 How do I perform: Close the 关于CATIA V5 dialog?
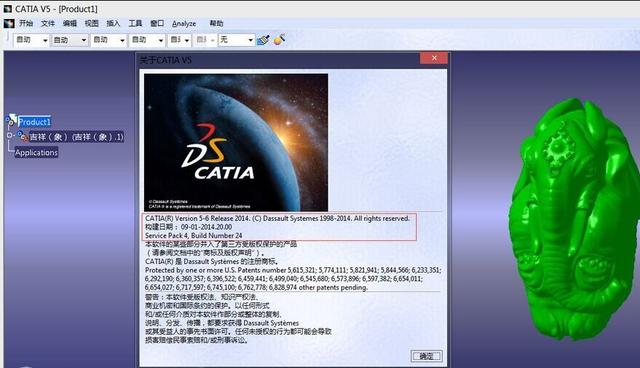[x=434, y=58]
